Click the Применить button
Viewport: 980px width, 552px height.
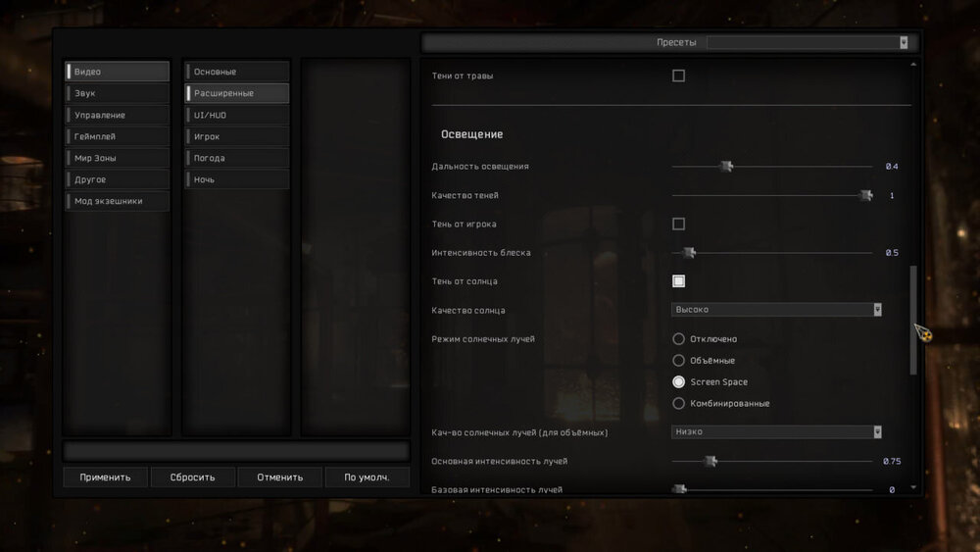105,477
